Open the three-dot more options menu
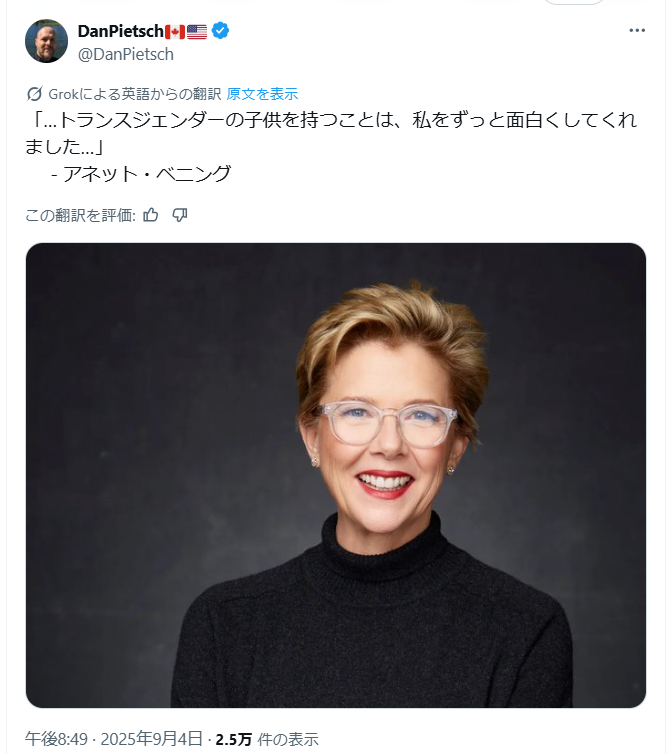This screenshot has width=667, height=754. tap(636, 30)
